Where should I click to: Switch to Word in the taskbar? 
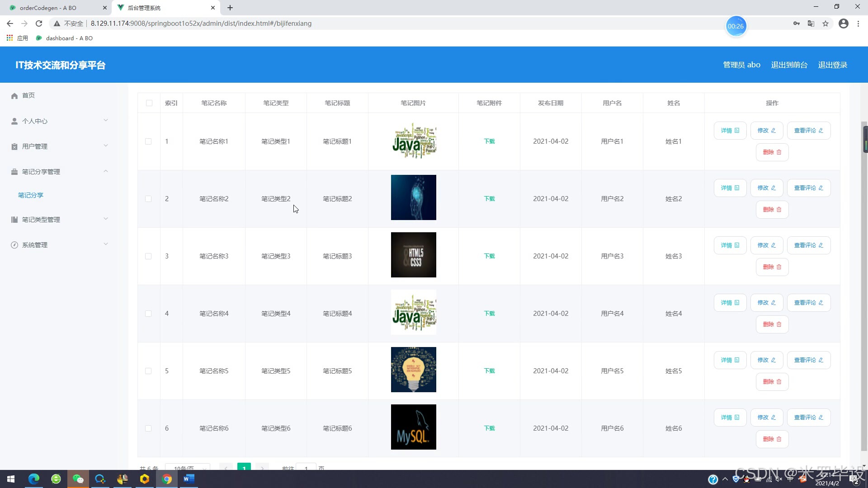click(x=189, y=479)
